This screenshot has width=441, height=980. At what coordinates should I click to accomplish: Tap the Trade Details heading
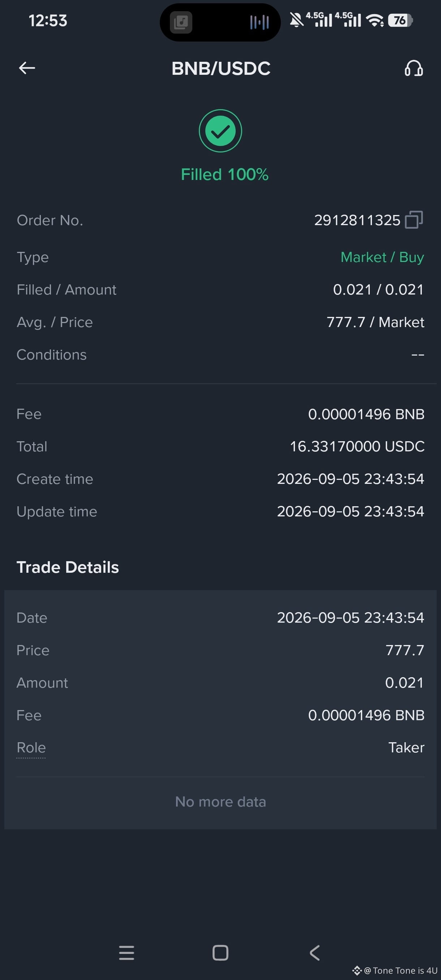[68, 567]
